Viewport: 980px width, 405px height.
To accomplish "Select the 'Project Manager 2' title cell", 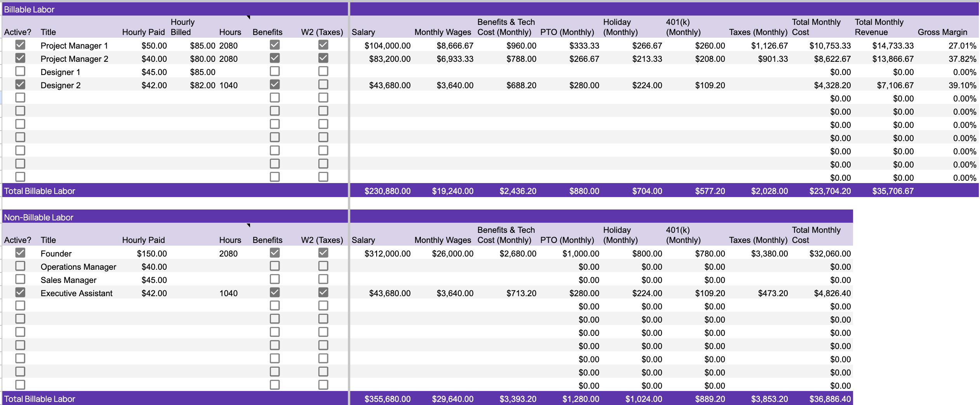I will [x=74, y=59].
